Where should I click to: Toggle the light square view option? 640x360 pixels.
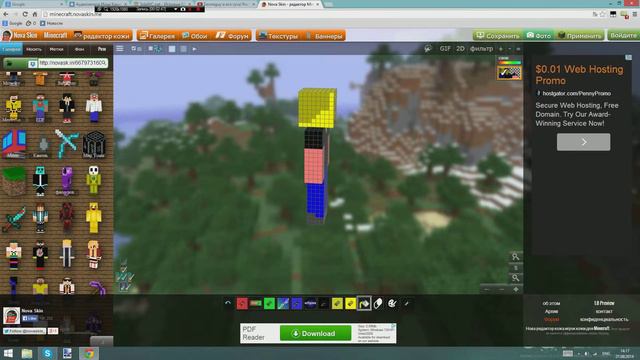click(x=172, y=49)
